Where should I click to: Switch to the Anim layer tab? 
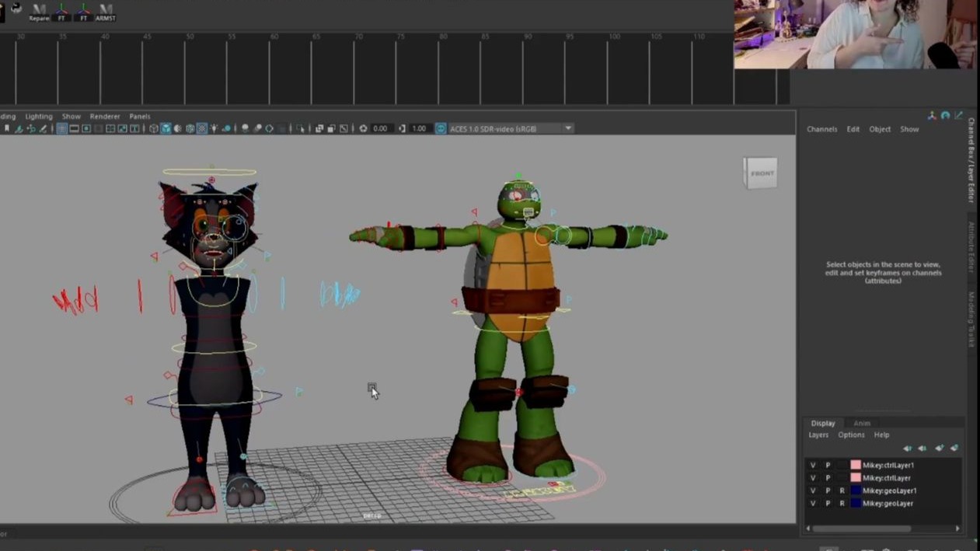click(862, 424)
